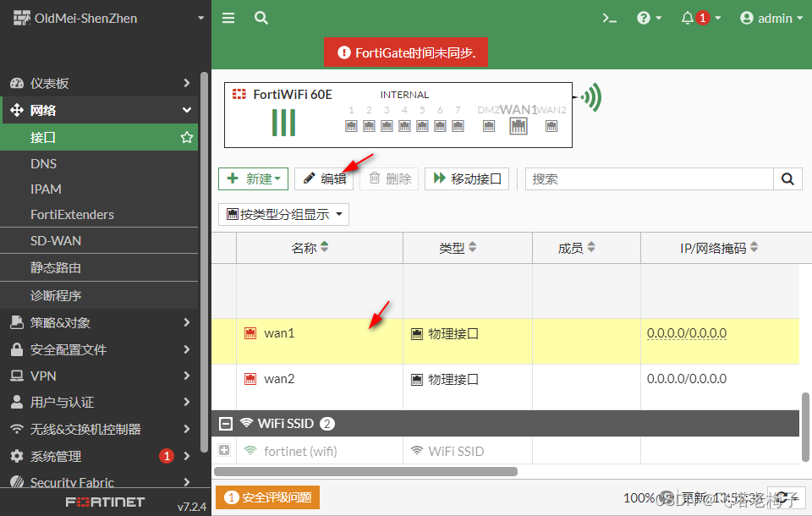The width and height of the screenshot is (812, 516).
Task: Open the 安全评级问题 button
Action: pos(268,497)
